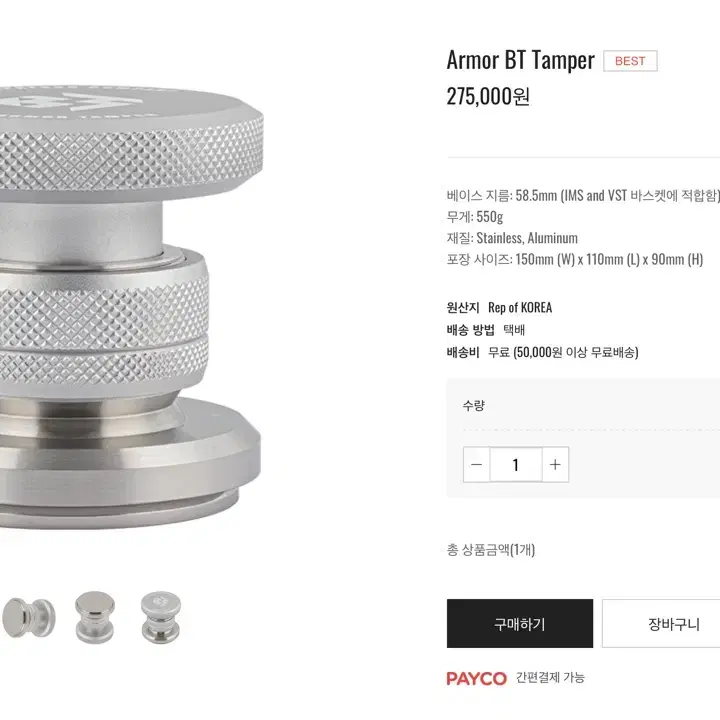
Task: Click the 275,000원 price text
Action: click(488, 96)
